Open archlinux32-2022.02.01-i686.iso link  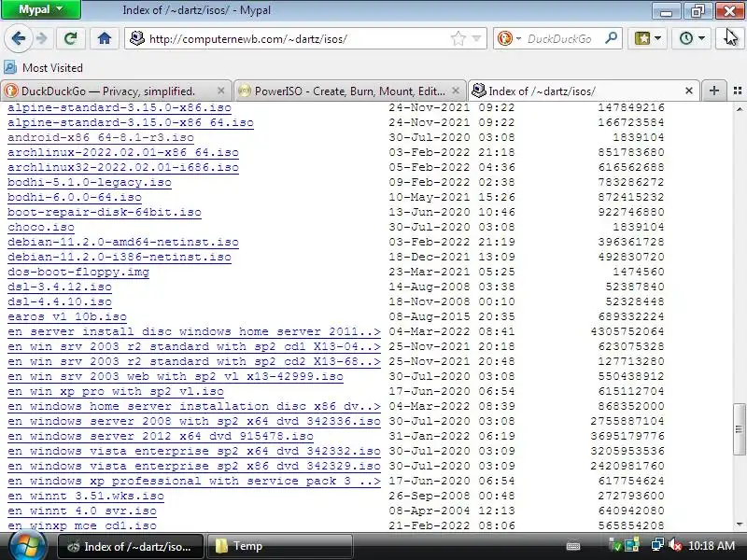123,168
